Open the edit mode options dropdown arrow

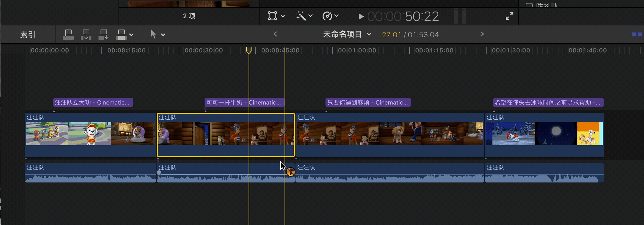point(132,35)
